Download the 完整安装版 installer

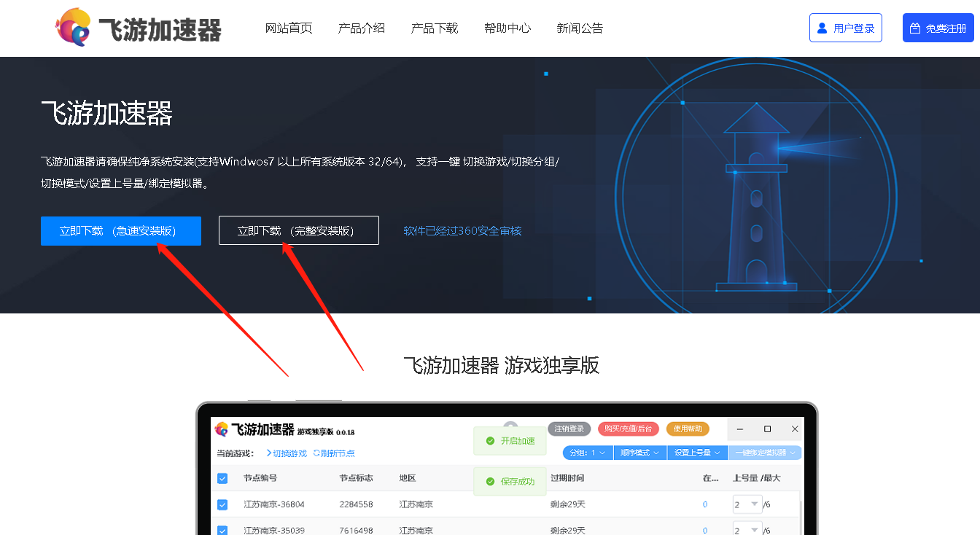pos(299,230)
